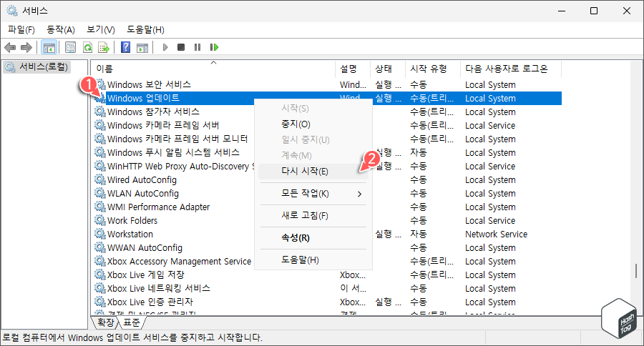Viewport: 644px width, 346px height.
Task: Click the 서비스 window title gear icon
Action: (12, 11)
